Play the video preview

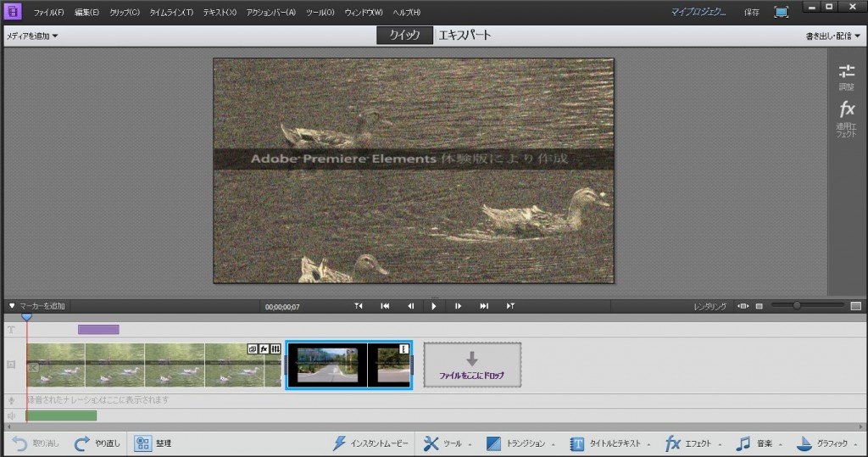coord(433,306)
